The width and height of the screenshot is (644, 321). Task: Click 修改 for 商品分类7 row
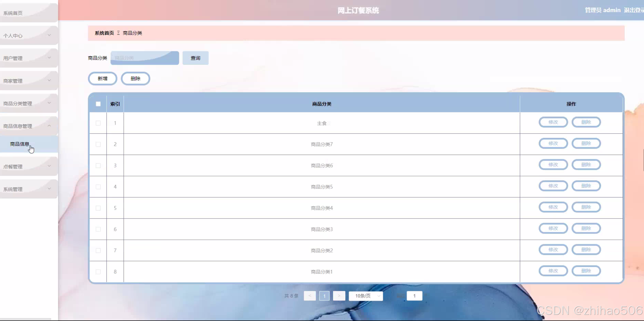[x=553, y=143]
